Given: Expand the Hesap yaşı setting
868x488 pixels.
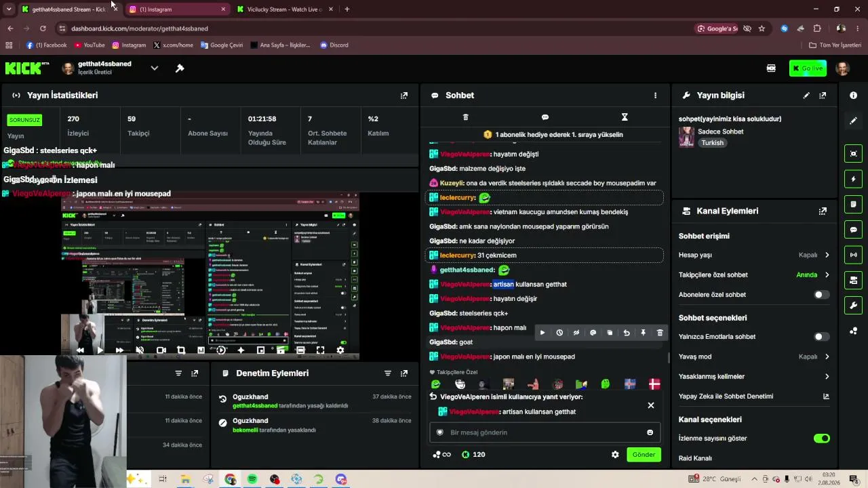Looking at the screenshot, I should point(827,256).
